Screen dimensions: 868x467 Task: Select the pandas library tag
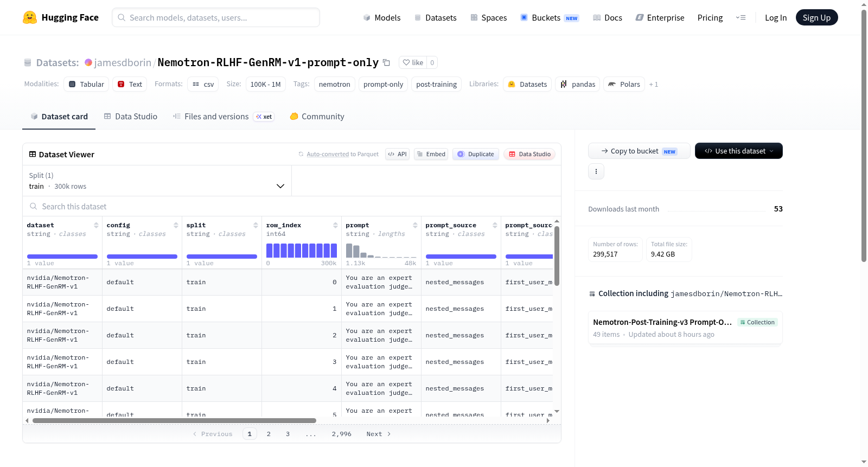(x=578, y=84)
